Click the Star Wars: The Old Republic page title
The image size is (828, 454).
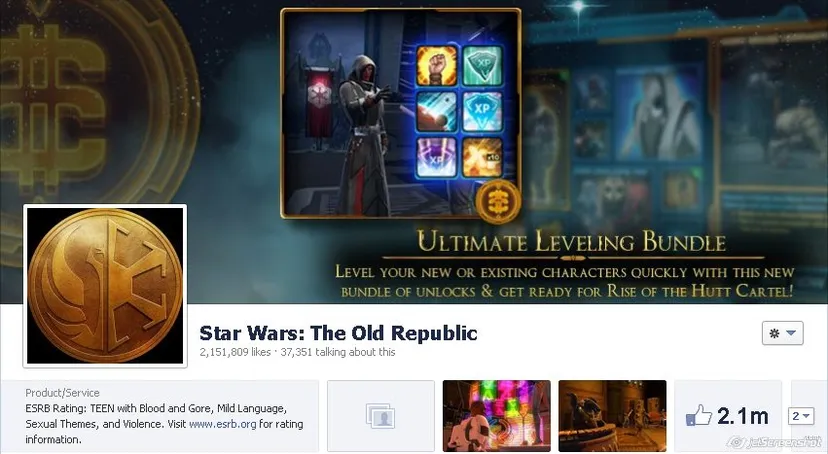(338, 333)
